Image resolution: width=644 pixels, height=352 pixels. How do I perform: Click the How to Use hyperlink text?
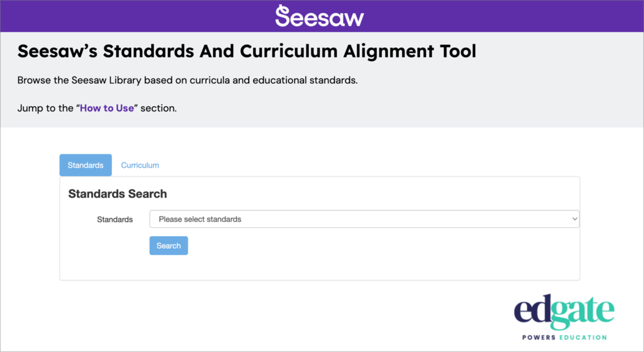[107, 108]
